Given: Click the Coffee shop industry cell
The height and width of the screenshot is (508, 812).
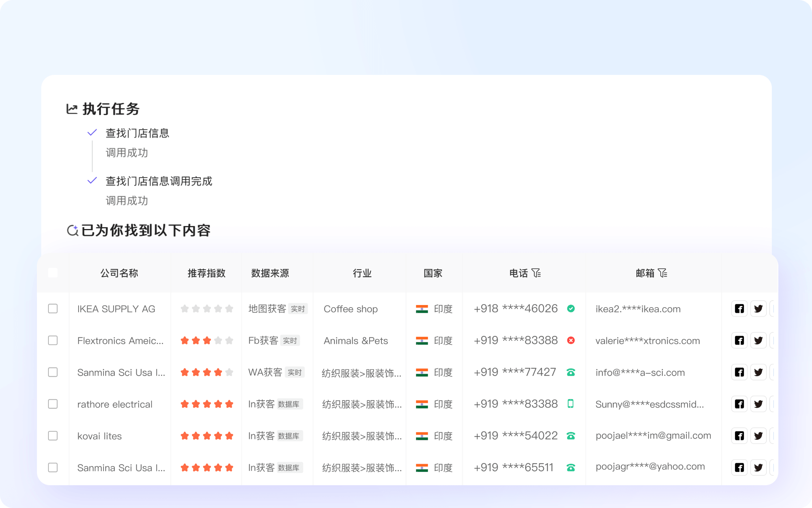Looking at the screenshot, I should coord(351,309).
